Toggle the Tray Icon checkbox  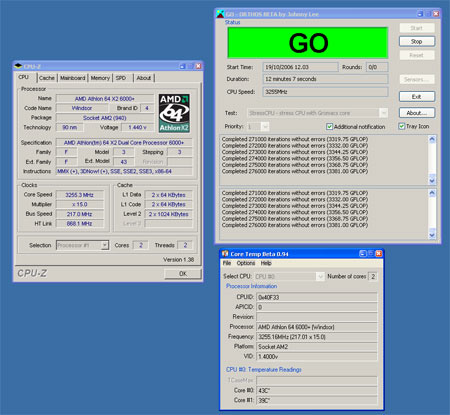pyautogui.click(x=402, y=126)
